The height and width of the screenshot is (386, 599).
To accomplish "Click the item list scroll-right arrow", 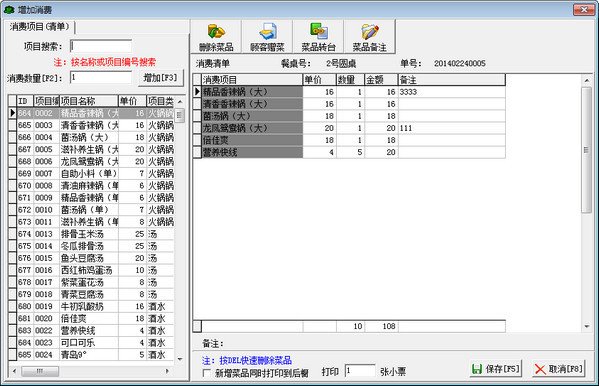I will click(x=167, y=371).
